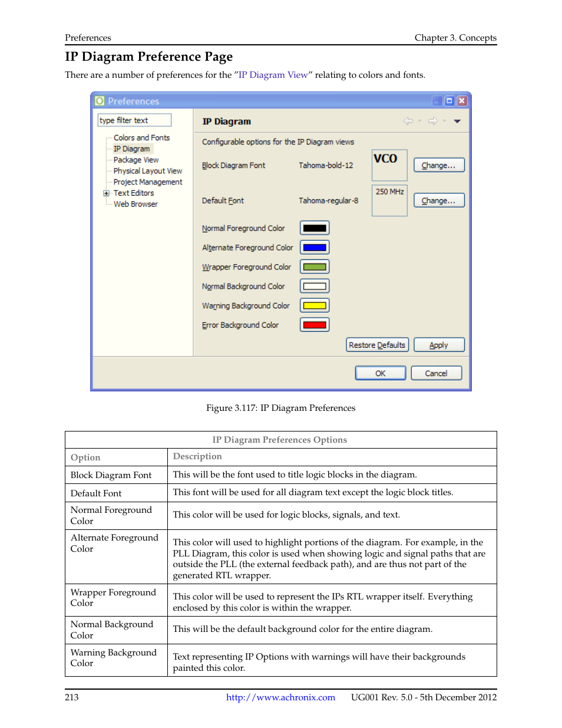562x728 pixels.
Task: Change the Error Background Color swatch
Action: (314, 324)
